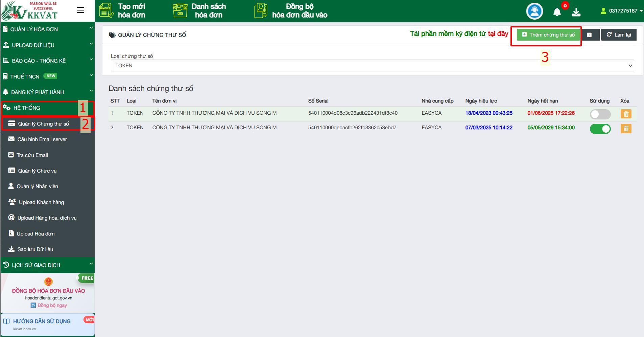644x337 pixels.
Task: Disable the second certificate's usage toggle
Action: [x=600, y=129]
